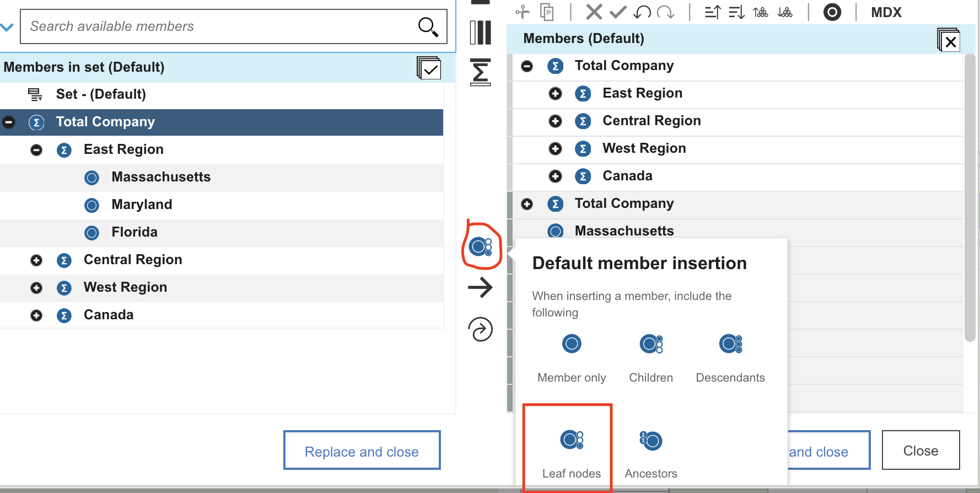
Task: Click the search magnifier icon
Action: (x=428, y=26)
